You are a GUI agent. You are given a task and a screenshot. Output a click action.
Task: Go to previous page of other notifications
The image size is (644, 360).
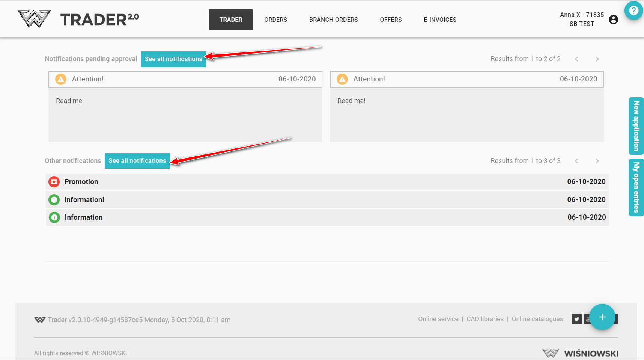click(577, 161)
